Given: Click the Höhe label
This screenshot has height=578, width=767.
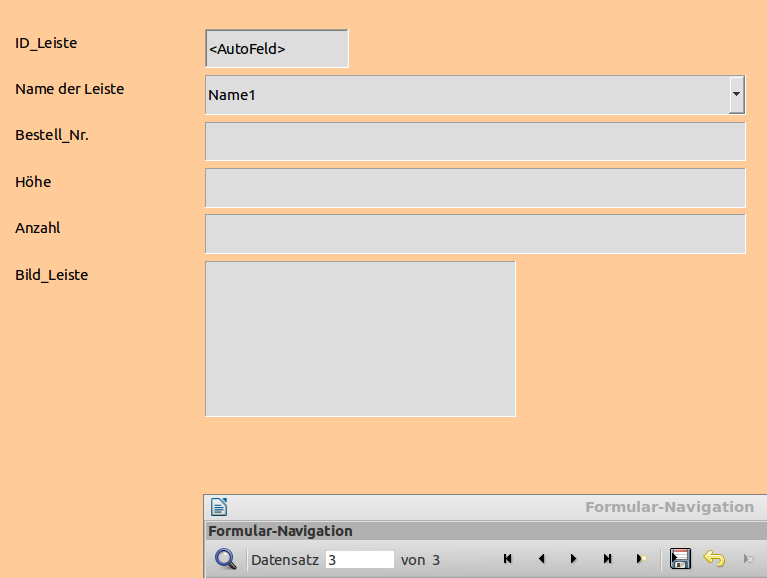Looking at the screenshot, I should pos(33,182).
